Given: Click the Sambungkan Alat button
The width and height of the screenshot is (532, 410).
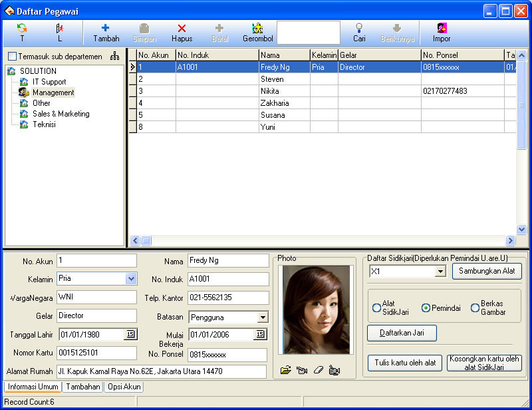Looking at the screenshot, I should [x=487, y=272].
